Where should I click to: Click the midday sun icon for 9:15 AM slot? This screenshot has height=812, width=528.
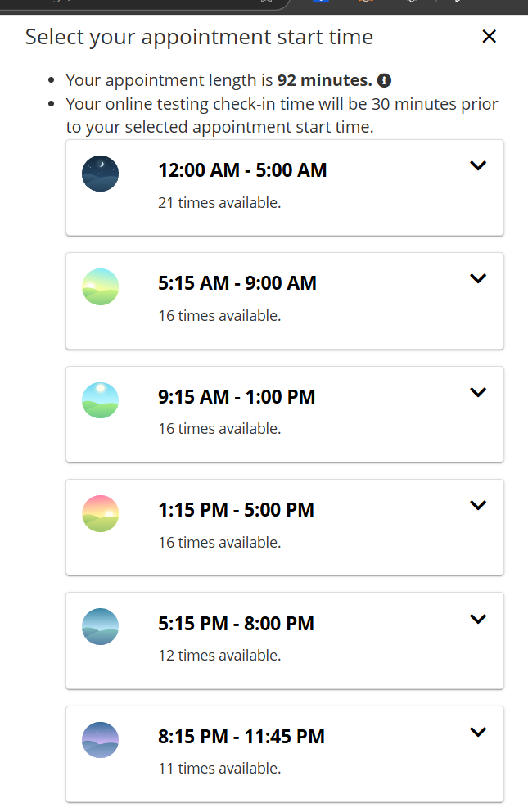coord(101,400)
